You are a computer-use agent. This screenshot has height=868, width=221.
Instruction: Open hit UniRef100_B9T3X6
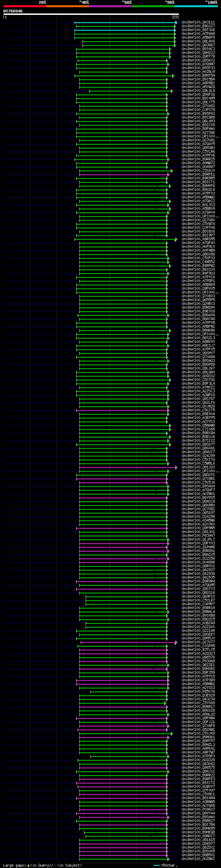(198, 30)
